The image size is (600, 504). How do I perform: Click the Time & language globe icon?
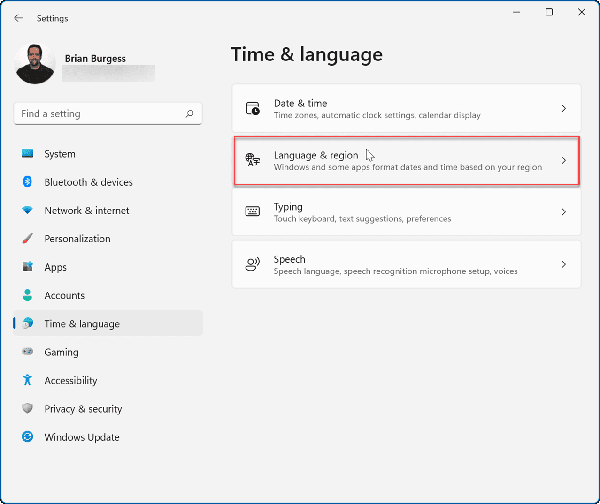coord(28,323)
